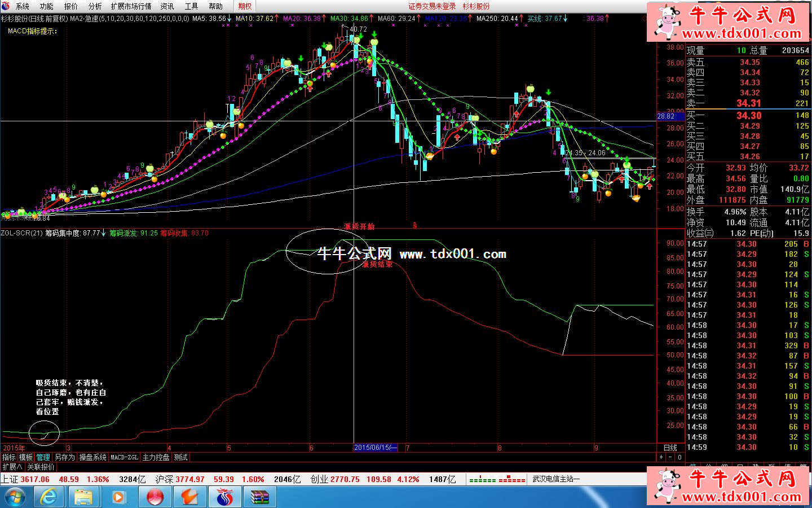
Task: Switch to the 操盘系统 indicator tab
Action: pyautogui.click(x=92, y=457)
